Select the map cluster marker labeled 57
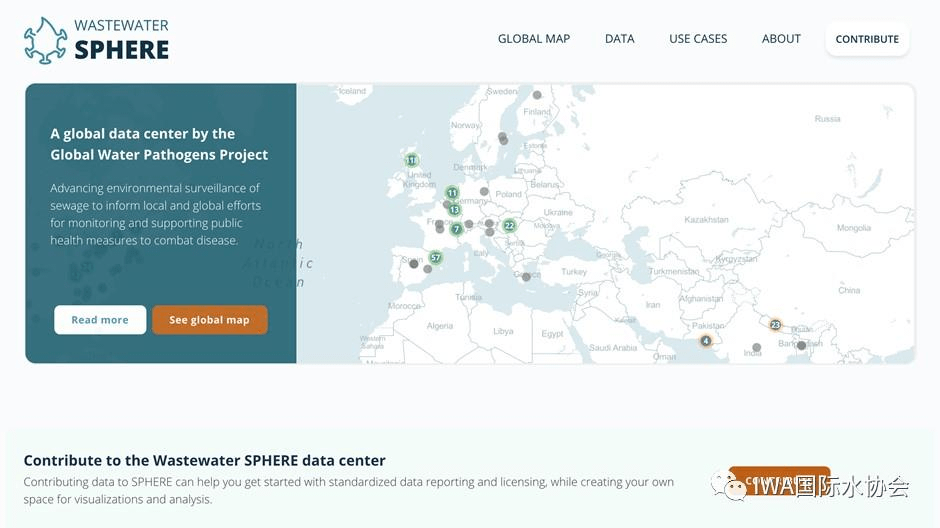The width and height of the screenshot is (940, 528). (x=435, y=257)
